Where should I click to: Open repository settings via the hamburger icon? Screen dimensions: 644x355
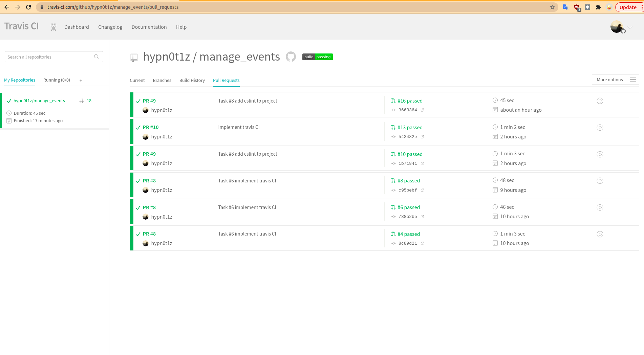pos(633,80)
